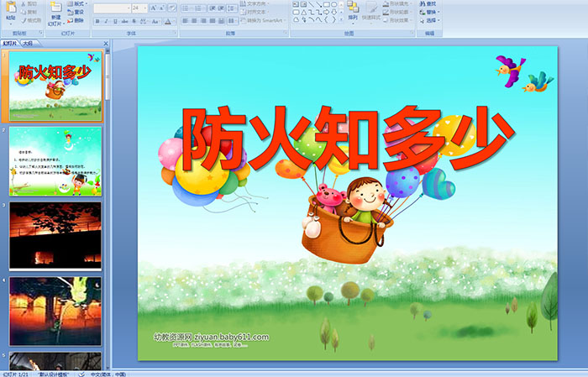
Task: Click the distributed alignment icon
Action: tap(221, 21)
